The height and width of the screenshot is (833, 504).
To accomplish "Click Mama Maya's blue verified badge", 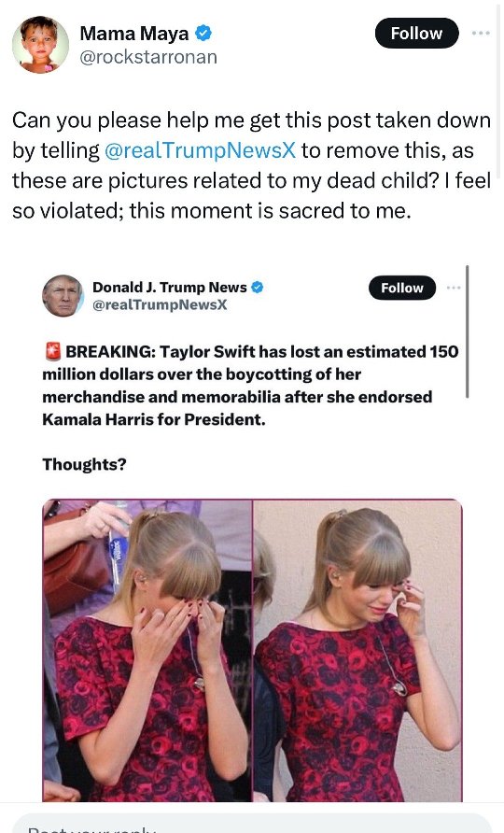I will [203, 33].
